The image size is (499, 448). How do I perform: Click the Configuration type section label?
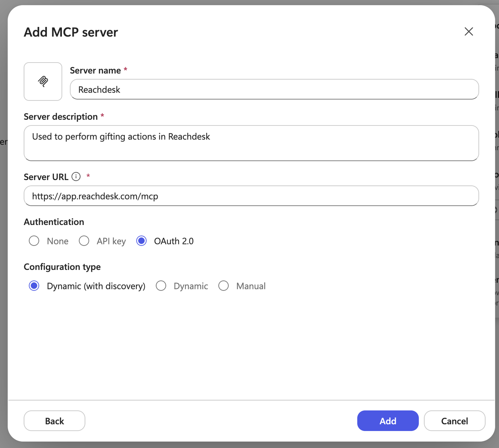click(62, 267)
